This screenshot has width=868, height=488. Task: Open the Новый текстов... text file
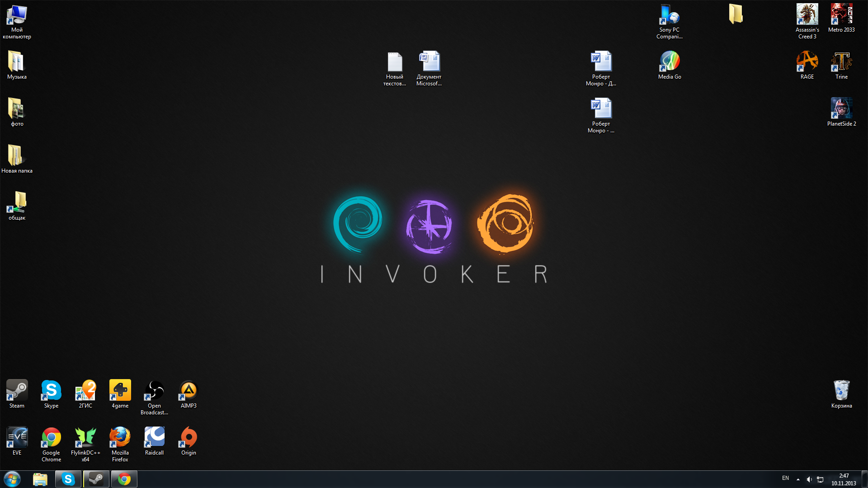[x=395, y=69]
